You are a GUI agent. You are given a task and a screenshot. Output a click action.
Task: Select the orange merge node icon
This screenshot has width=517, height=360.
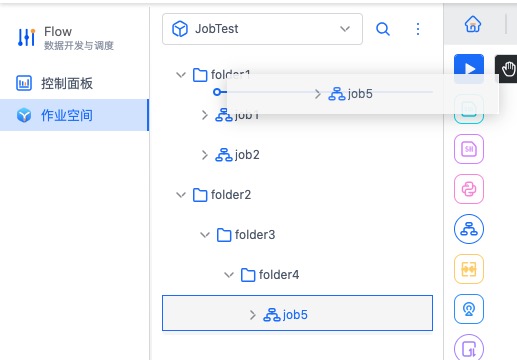click(469, 269)
